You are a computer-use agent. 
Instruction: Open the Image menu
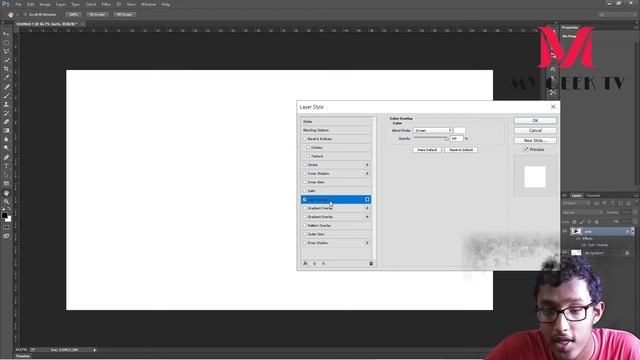tap(45, 4)
